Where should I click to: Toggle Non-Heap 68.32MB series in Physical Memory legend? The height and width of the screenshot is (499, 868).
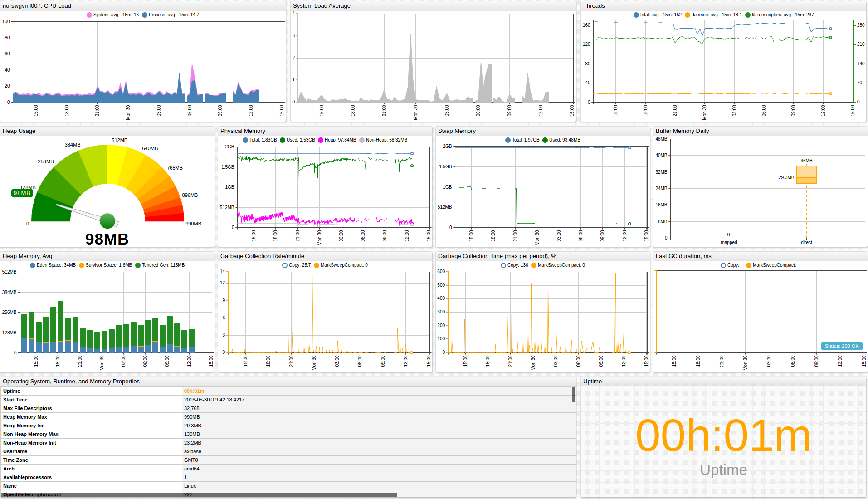[383, 140]
